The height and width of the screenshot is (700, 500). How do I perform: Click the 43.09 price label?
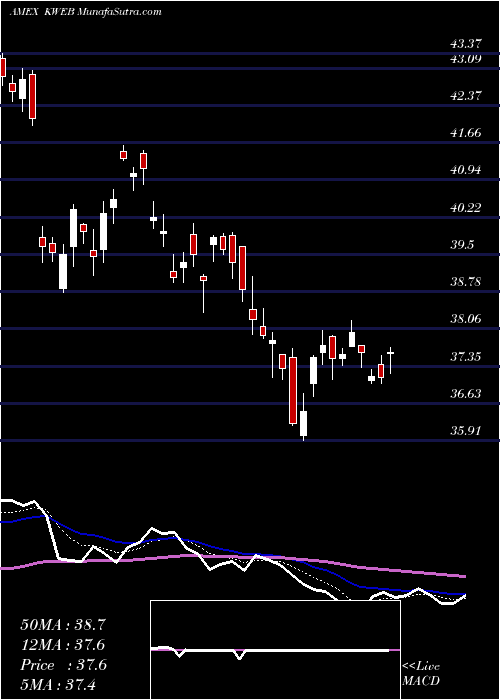click(466, 58)
